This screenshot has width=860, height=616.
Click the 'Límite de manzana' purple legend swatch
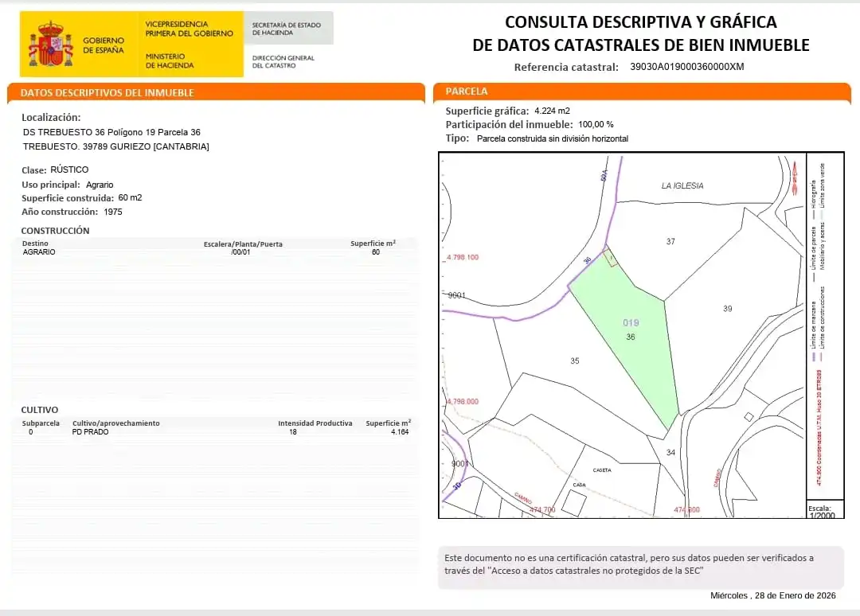point(814,357)
